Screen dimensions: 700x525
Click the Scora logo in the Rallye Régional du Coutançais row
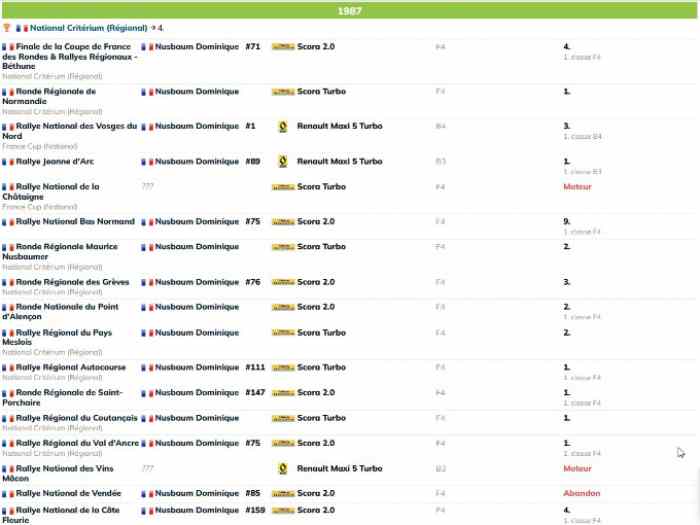283,418
